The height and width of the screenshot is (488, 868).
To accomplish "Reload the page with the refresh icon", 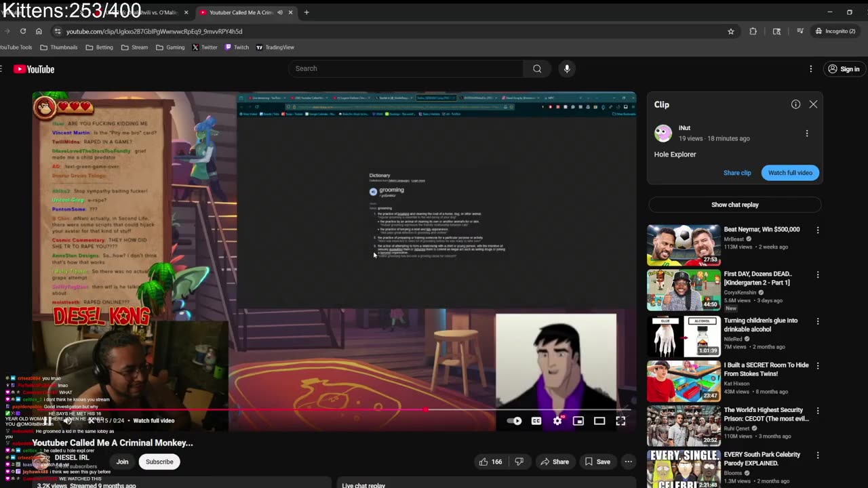I will pyautogui.click(x=23, y=31).
